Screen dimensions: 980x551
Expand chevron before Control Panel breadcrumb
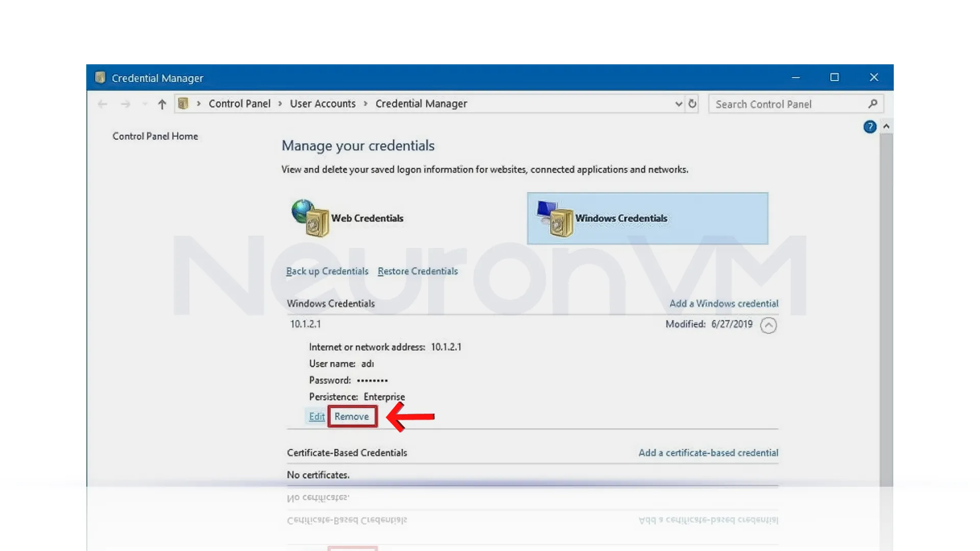pyautogui.click(x=199, y=104)
